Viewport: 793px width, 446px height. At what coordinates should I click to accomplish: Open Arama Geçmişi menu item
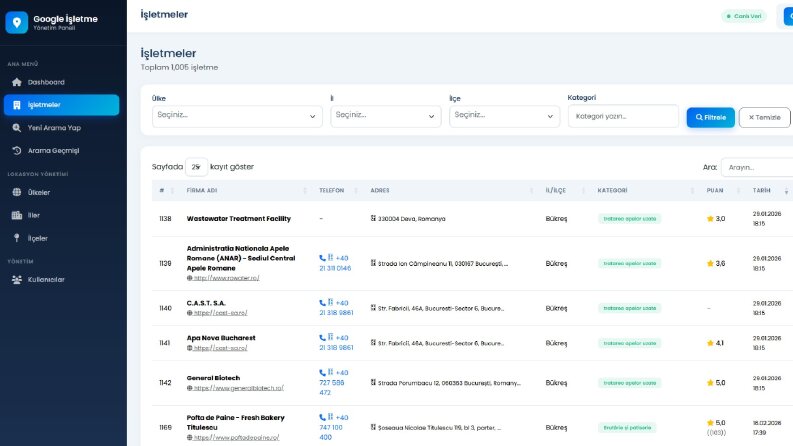click(62, 151)
